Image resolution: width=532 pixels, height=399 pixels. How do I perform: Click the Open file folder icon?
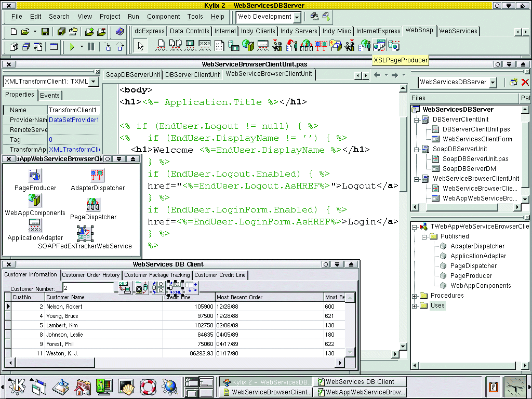point(25,32)
